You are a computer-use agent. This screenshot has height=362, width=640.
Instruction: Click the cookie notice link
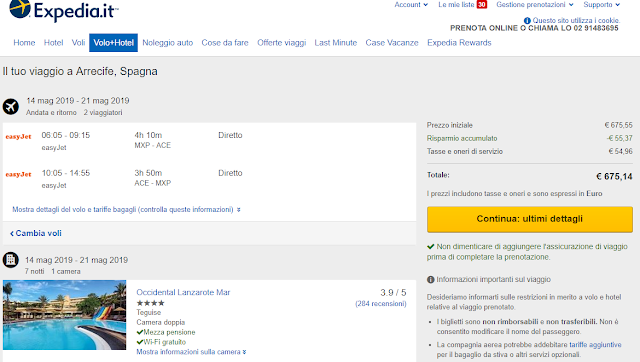click(576, 20)
